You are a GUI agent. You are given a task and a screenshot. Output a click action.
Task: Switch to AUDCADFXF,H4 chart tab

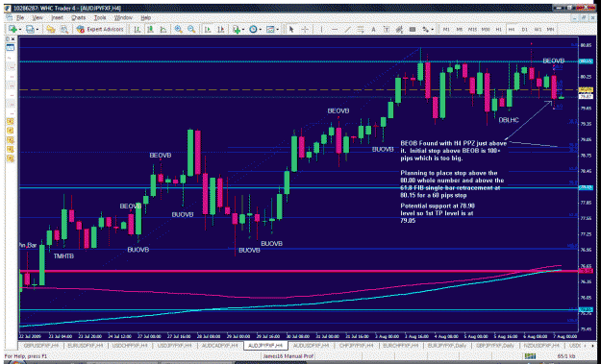coord(220,346)
